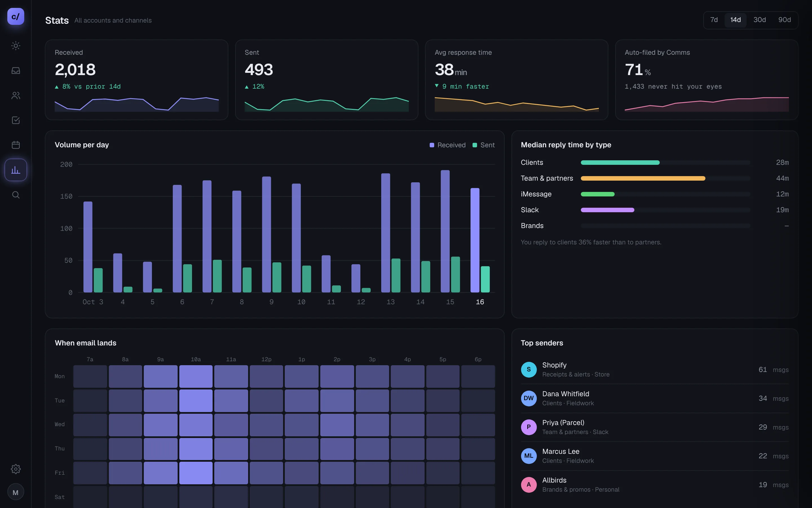Image resolution: width=812 pixels, height=508 pixels.
Task: Click the Slack reply time bar
Action: tap(607, 210)
